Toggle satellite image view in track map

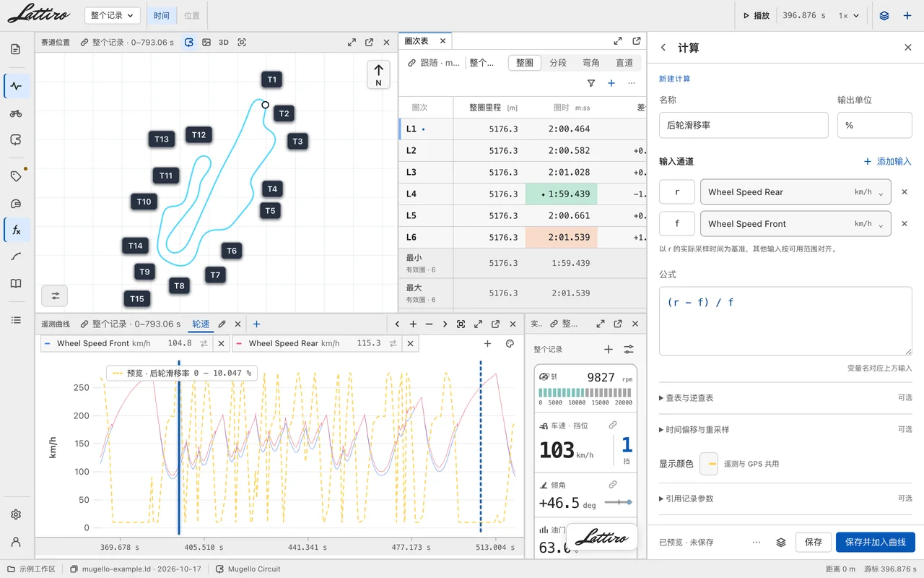[x=206, y=43]
